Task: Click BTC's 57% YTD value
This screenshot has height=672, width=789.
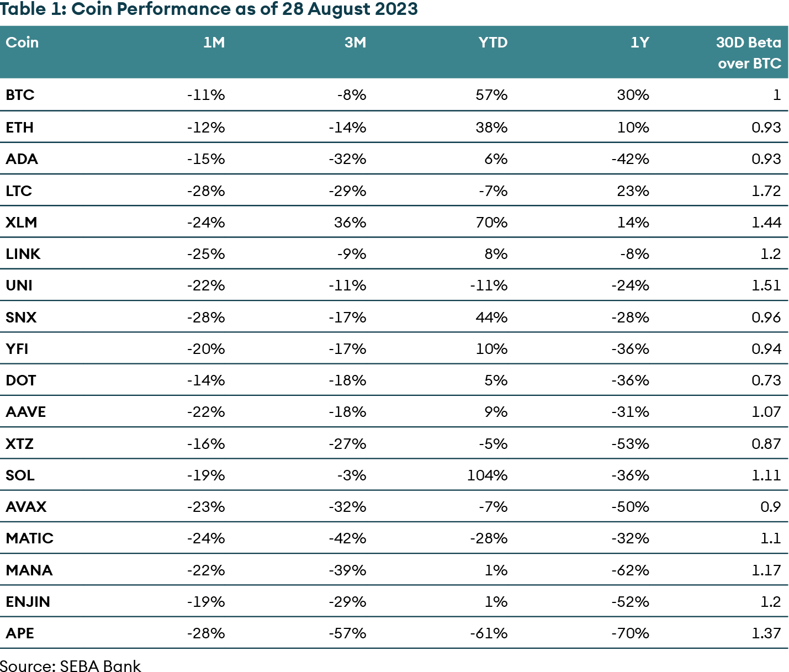Action: pyautogui.click(x=491, y=95)
